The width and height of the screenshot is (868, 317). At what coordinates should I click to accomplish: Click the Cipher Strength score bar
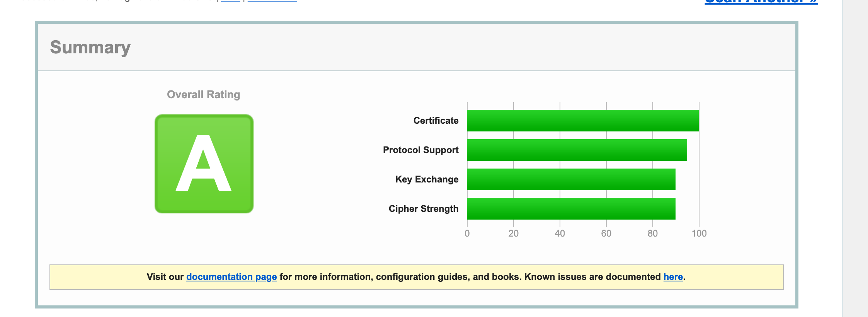coord(571,209)
